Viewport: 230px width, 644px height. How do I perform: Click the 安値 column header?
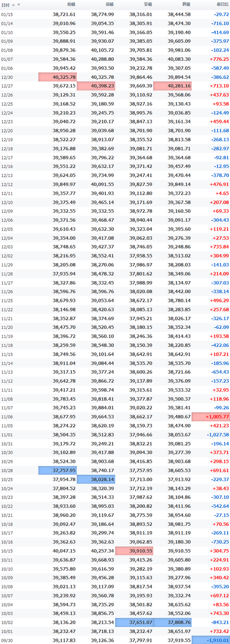tap(148, 5)
